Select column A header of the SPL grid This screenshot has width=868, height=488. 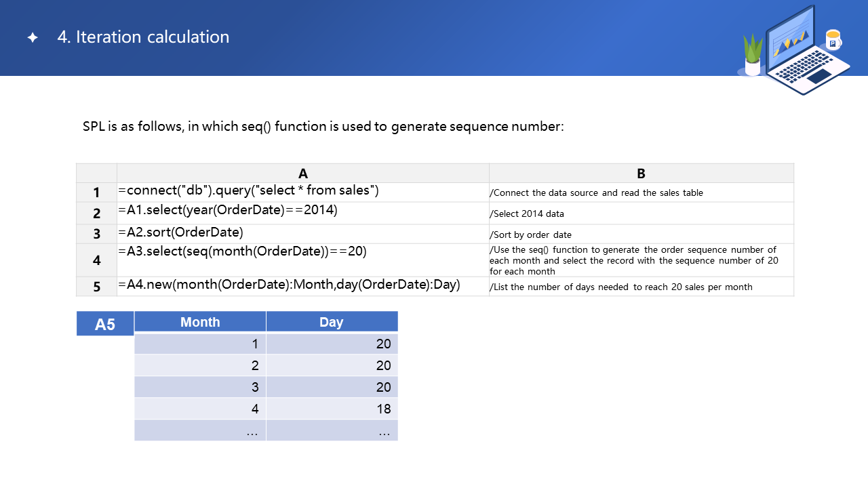pos(302,174)
